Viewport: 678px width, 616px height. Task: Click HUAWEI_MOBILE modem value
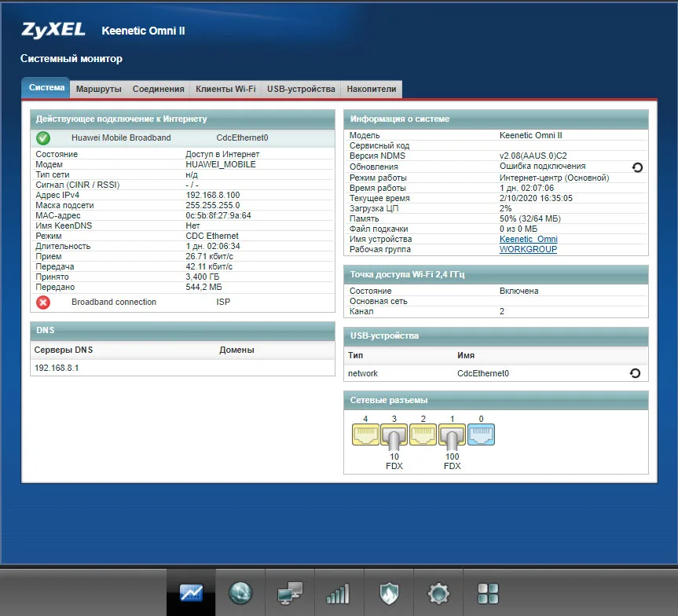221,164
